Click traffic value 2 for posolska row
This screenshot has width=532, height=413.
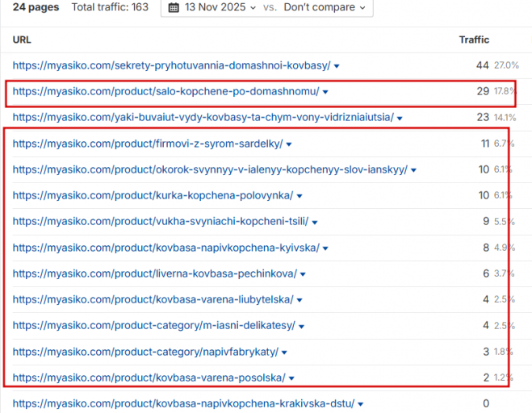pos(486,378)
